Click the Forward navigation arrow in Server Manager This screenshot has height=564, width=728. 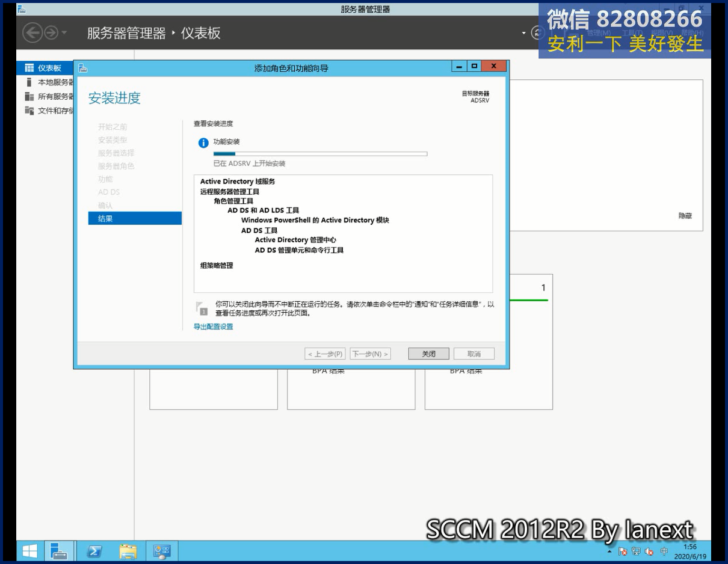[51, 32]
